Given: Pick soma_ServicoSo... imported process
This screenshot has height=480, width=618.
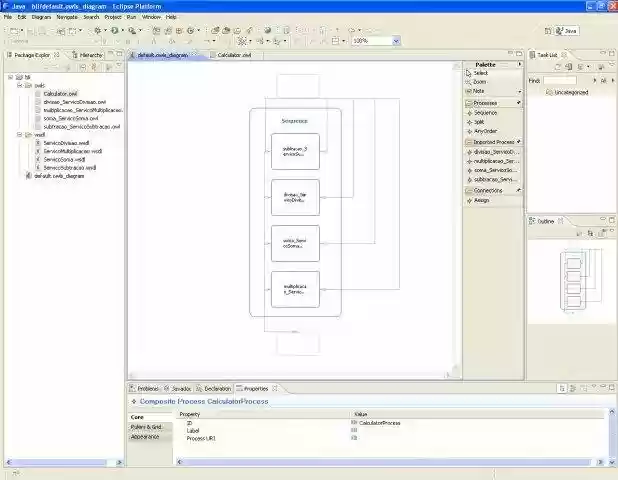Looking at the screenshot, I should coord(492,170).
